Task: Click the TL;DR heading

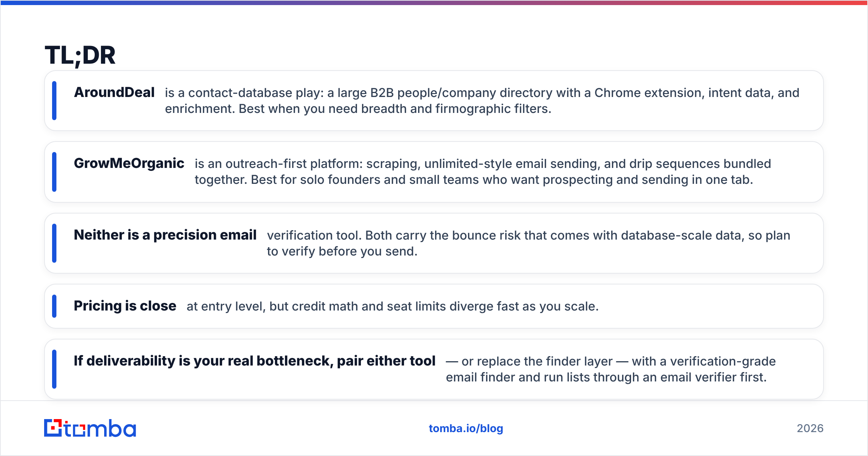Action: (x=80, y=56)
